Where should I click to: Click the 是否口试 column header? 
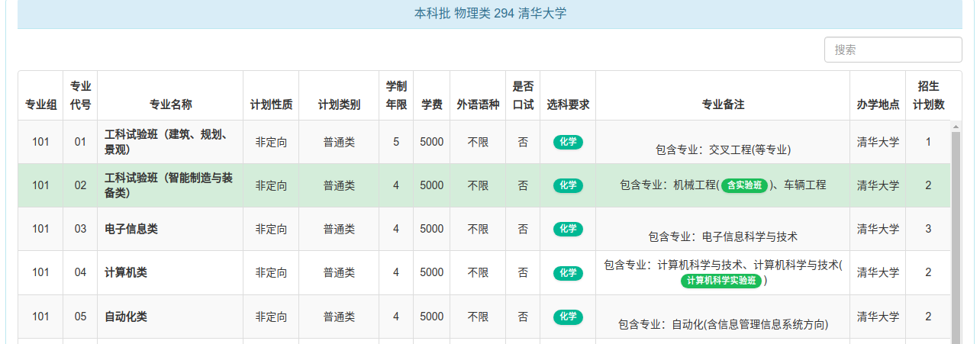tap(523, 95)
